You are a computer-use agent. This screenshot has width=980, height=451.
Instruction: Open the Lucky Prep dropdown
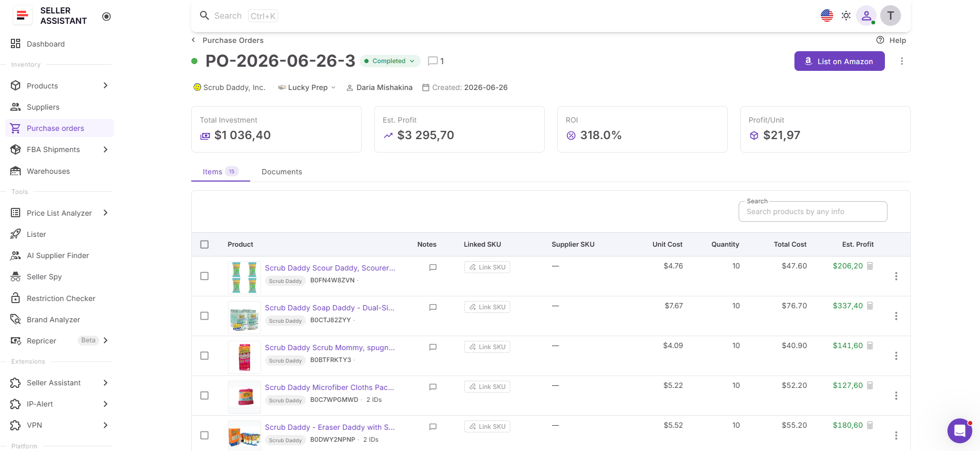(307, 87)
